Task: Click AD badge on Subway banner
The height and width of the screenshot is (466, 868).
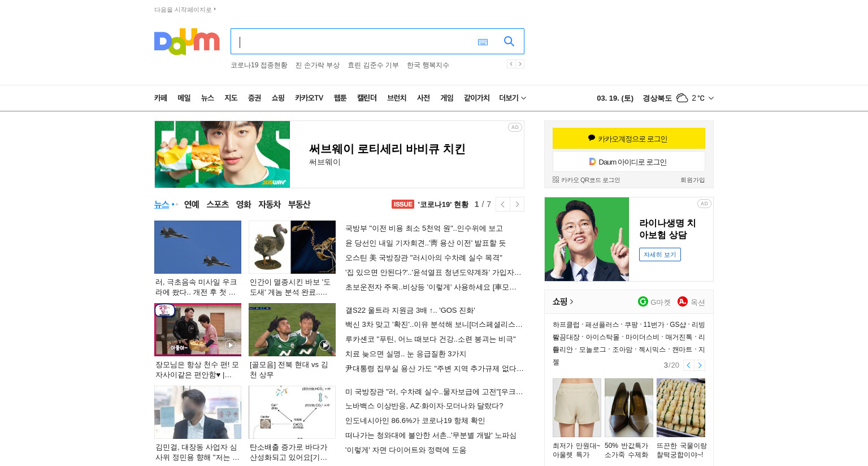Action: pos(515,127)
